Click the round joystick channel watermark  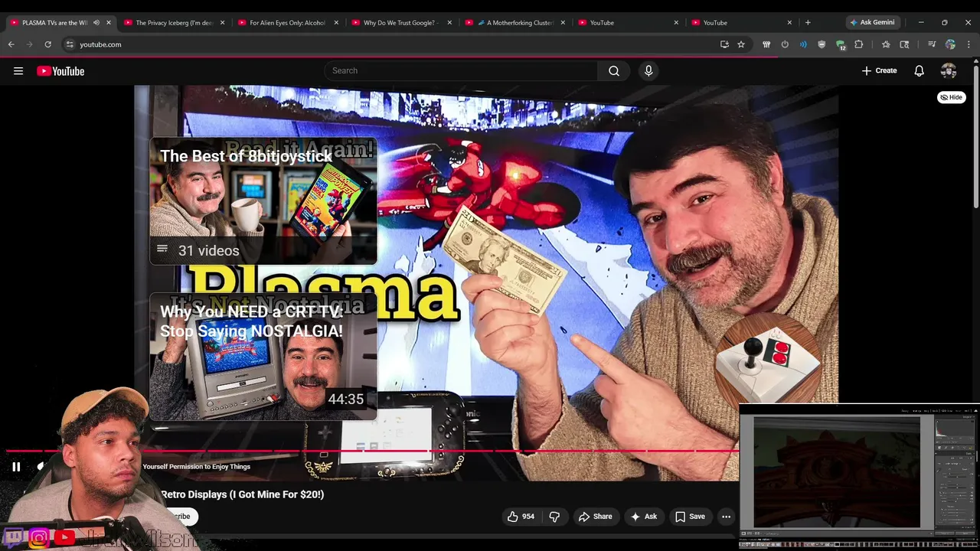[768, 359]
